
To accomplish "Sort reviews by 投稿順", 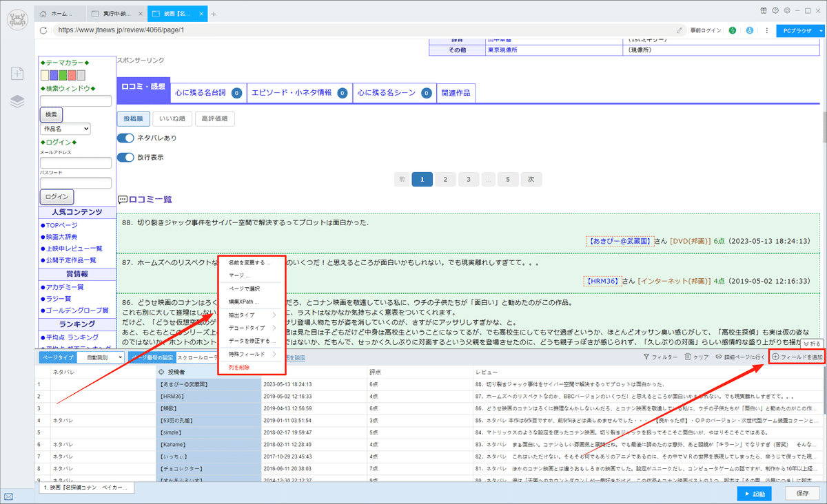I will [x=132, y=118].
